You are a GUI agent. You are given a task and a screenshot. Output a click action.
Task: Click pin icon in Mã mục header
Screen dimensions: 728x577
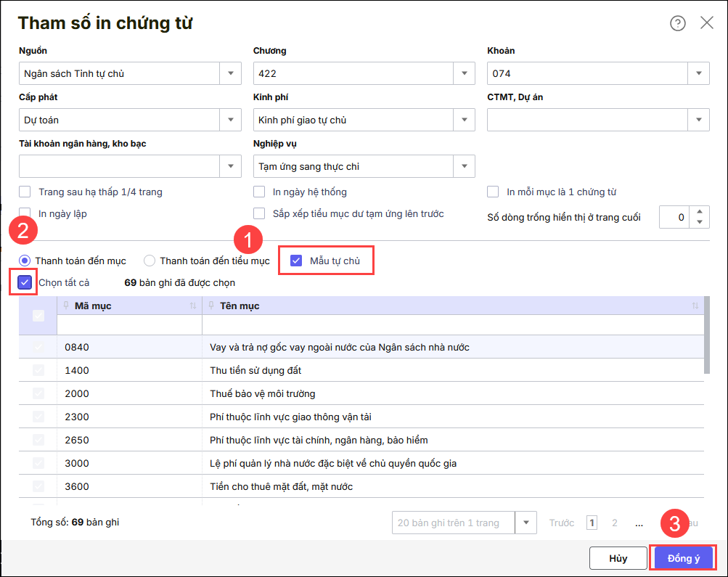coord(66,306)
